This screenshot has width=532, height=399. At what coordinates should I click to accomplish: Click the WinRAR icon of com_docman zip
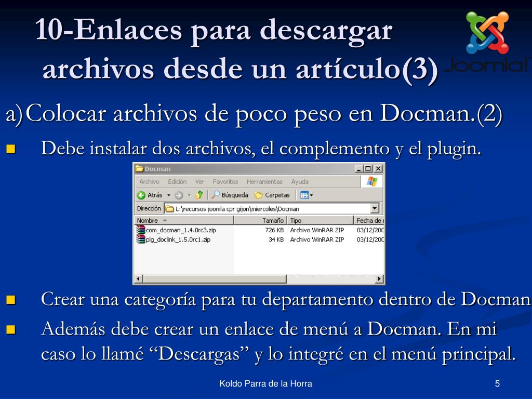pyautogui.click(x=140, y=230)
